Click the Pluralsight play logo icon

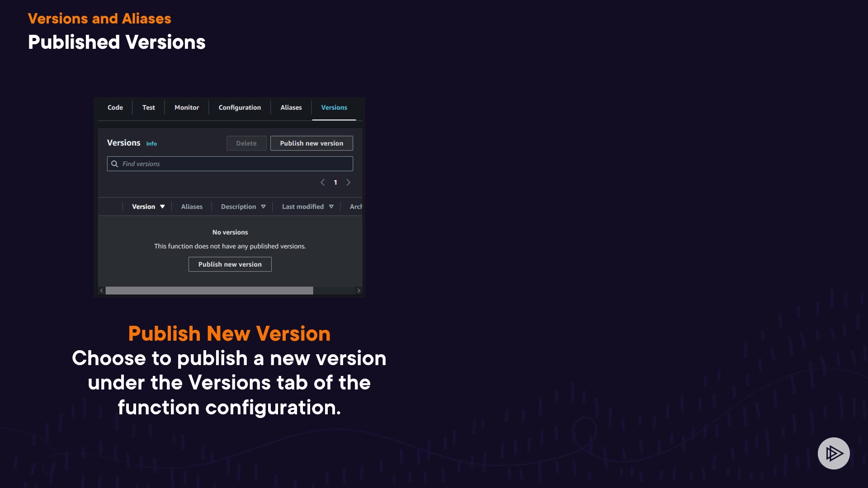click(833, 453)
